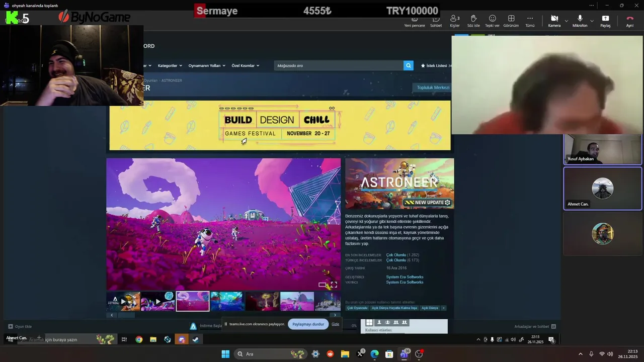Click the Steam store search magnifier button
This screenshot has height=362, width=644.
click(408, 65)
